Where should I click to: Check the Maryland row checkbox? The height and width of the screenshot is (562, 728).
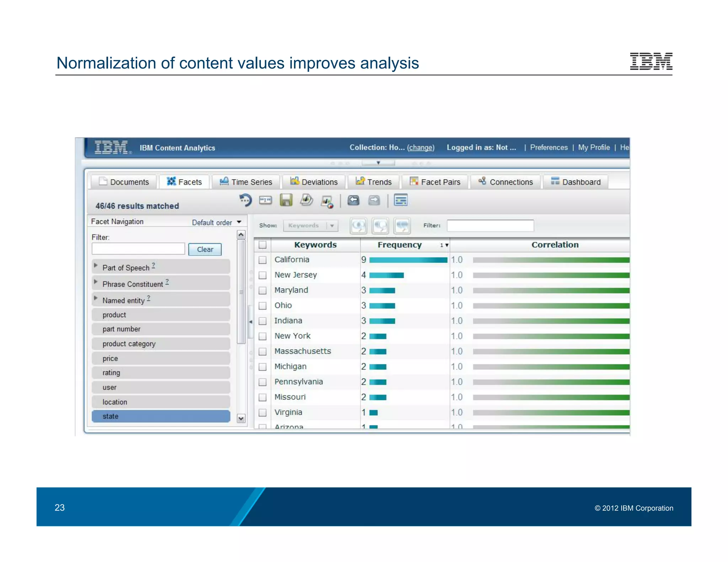click(263, 291)
